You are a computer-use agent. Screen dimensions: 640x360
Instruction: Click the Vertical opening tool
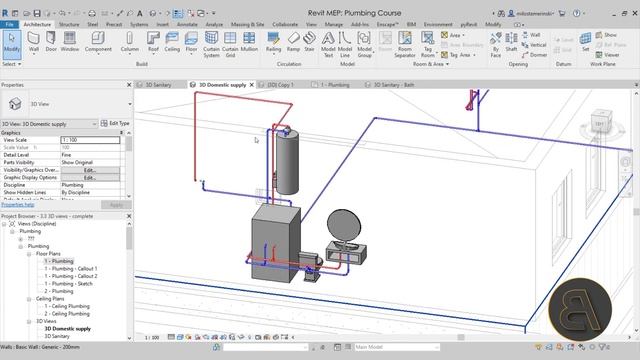(534, 45)
